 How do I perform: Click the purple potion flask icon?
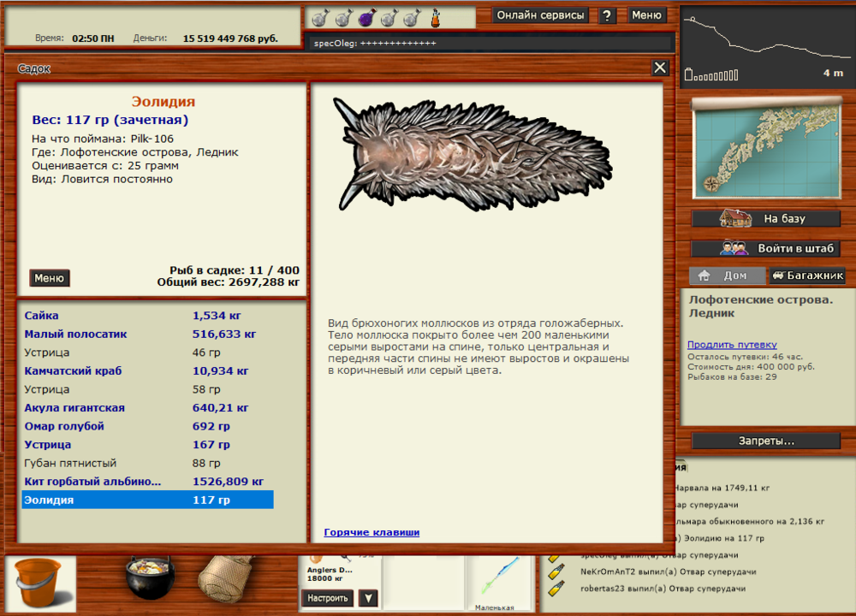pos(366,17)
